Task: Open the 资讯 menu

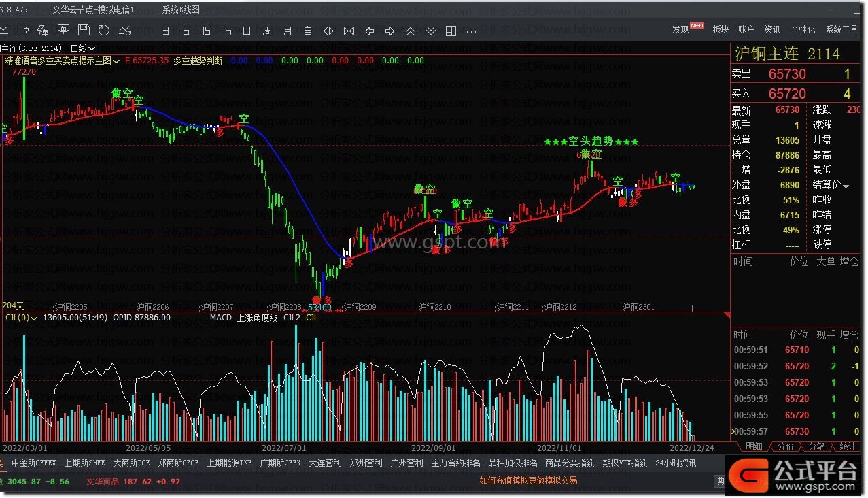Action: tap(772, 29)
